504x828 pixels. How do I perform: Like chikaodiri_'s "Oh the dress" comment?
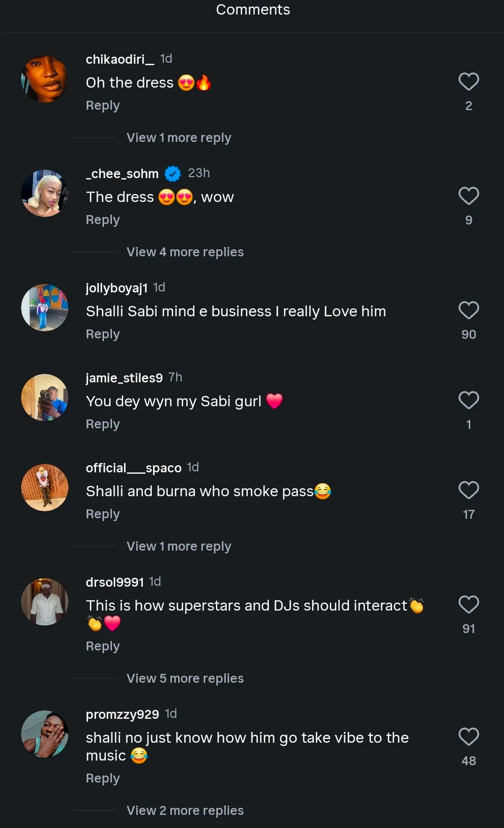(x=468, y=82)
